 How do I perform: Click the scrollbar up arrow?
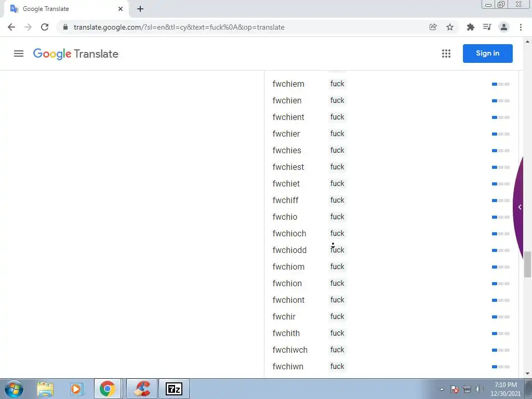coord(527,42)
